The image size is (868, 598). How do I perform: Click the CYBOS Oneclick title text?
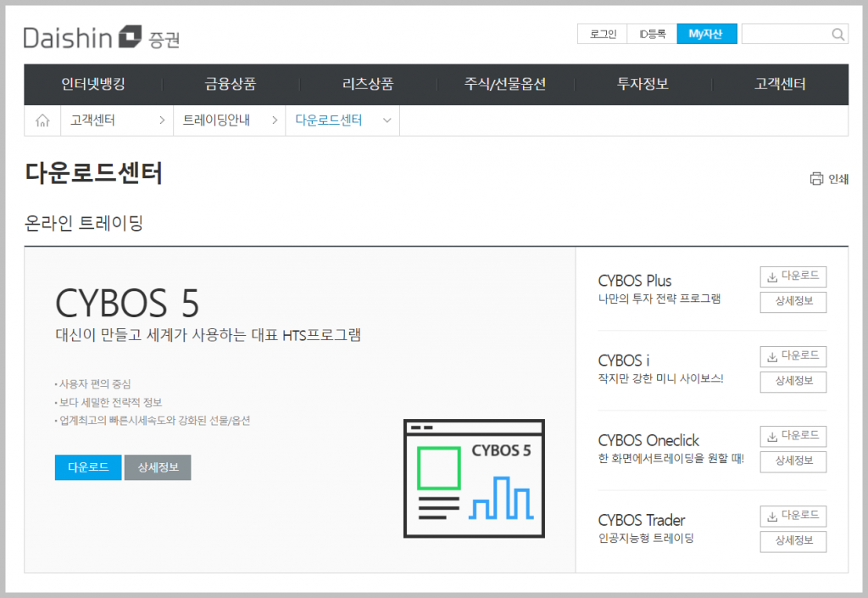(648, 440)
